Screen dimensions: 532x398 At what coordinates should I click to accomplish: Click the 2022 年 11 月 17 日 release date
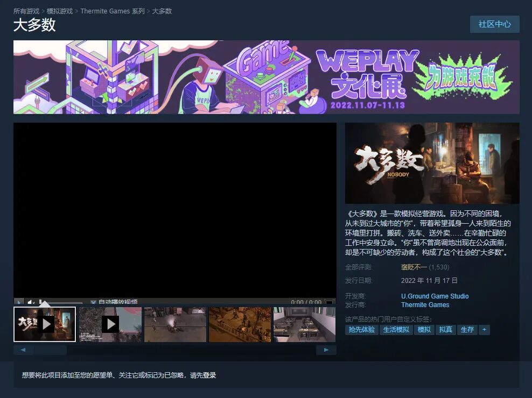coord(429,280)
